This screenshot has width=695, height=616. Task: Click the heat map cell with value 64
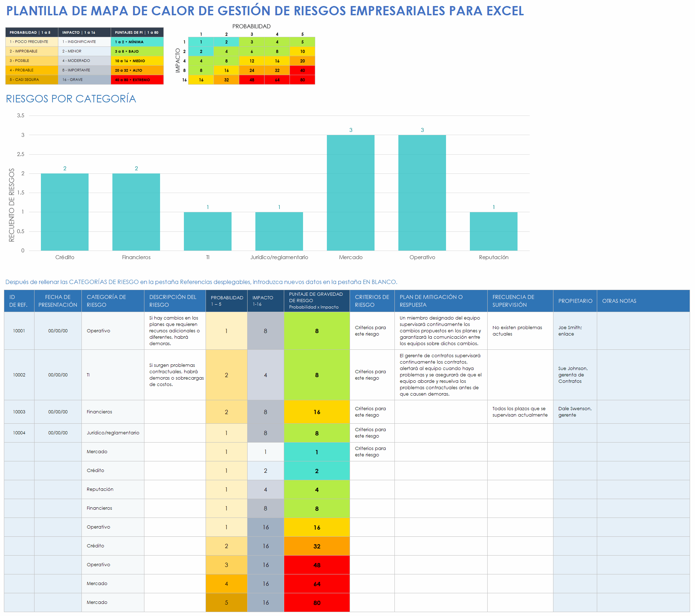(x=277, y=80)
